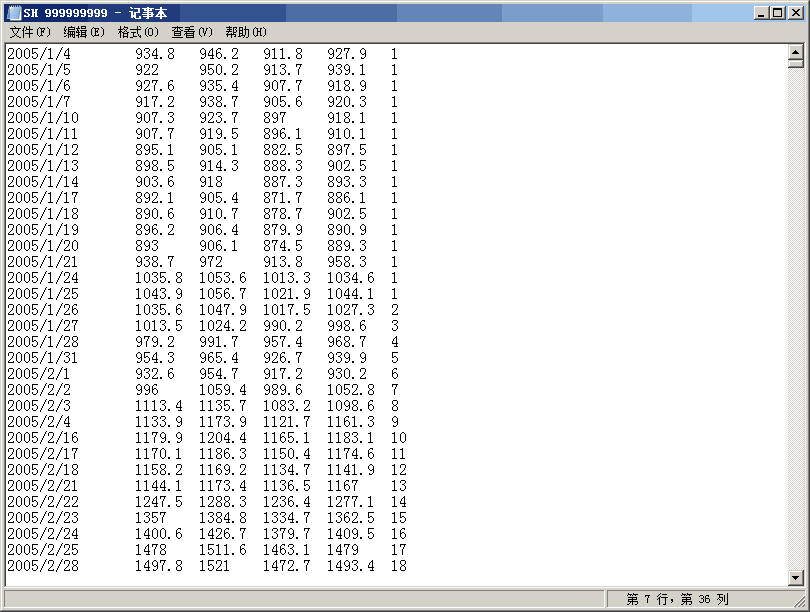This screenshot has width=810, height=612.
Task: Click value 1426.7 in 2005/2/24 row
Action: (223, 534)
